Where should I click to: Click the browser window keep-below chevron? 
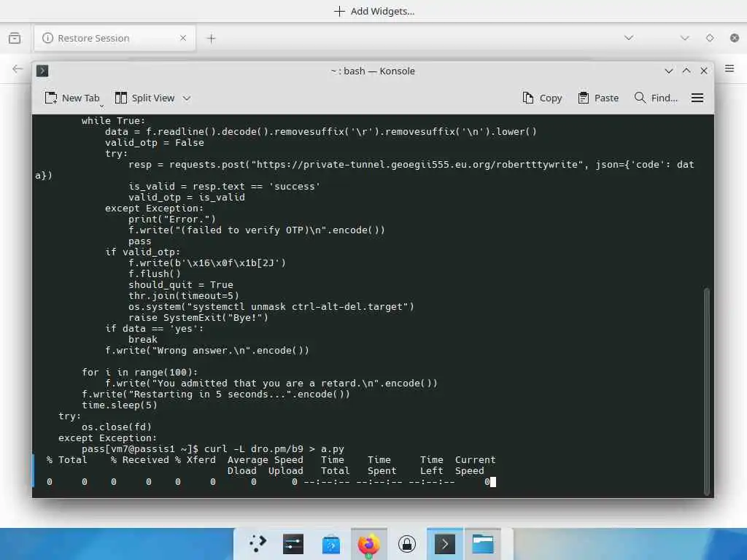pos(684,38)
